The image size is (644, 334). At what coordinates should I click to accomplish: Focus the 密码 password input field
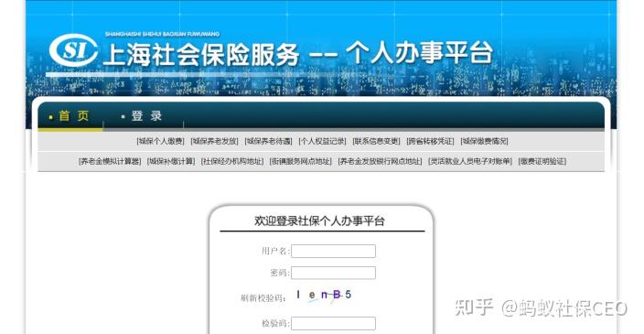334,273
